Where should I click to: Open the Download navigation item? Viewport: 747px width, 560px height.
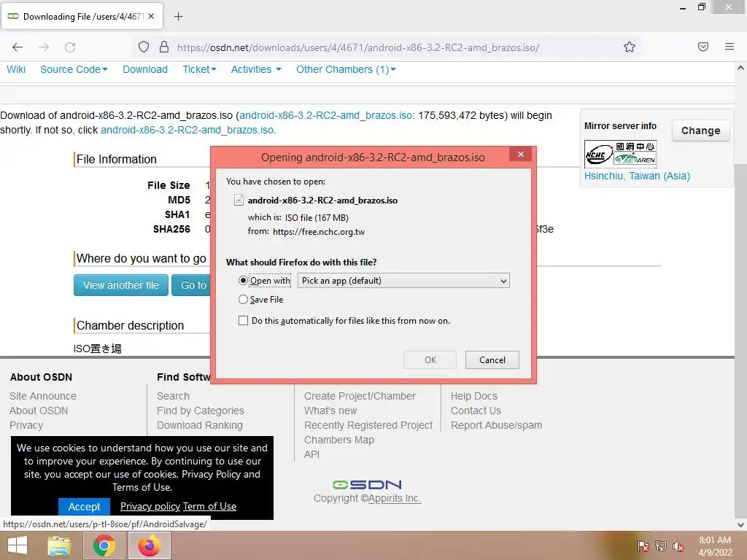(145, 69)
